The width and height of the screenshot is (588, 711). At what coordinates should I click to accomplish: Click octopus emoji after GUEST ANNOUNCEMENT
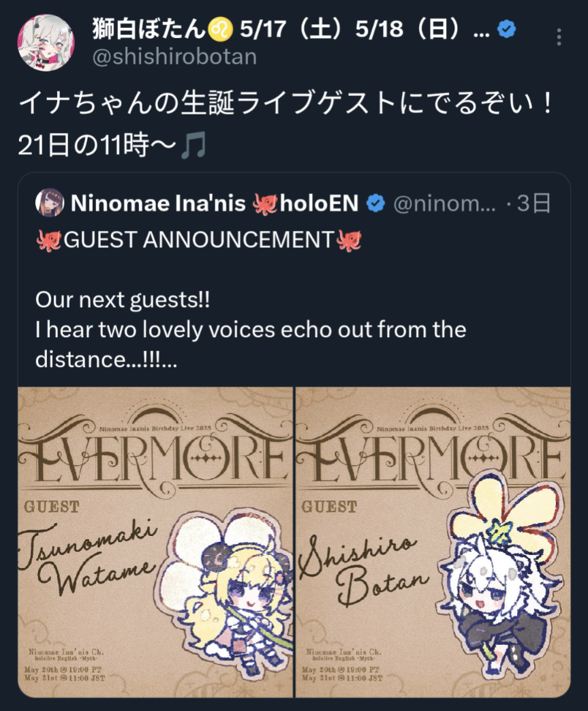point(349,240)
